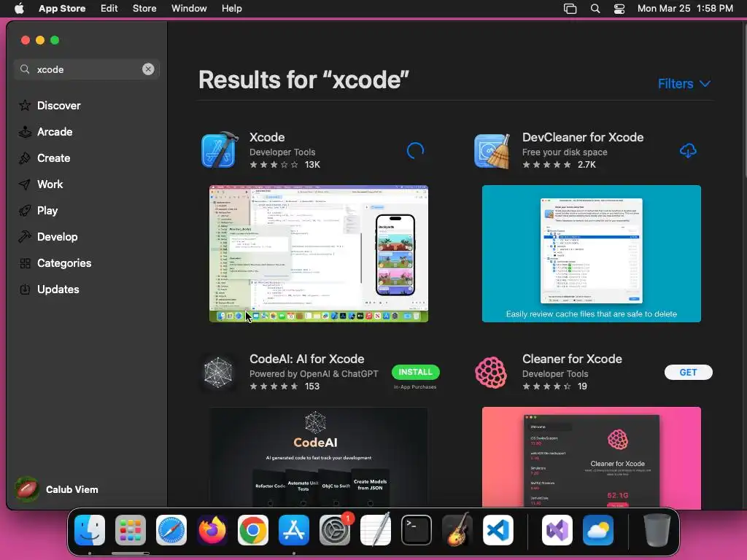Viewport: 747px width, 560px height.
Task: Browse Categories in the sidebar
Action: (x=55, y=262)
